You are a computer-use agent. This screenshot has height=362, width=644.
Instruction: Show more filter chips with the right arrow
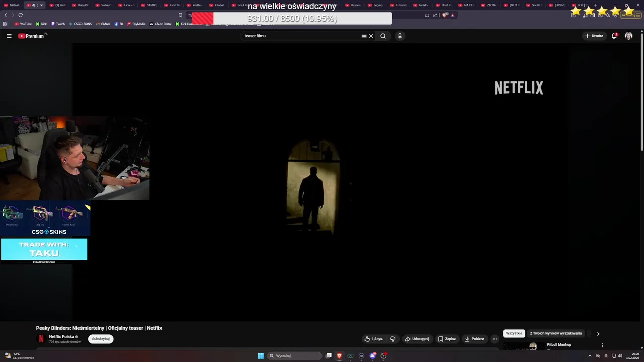coord(598,334)
